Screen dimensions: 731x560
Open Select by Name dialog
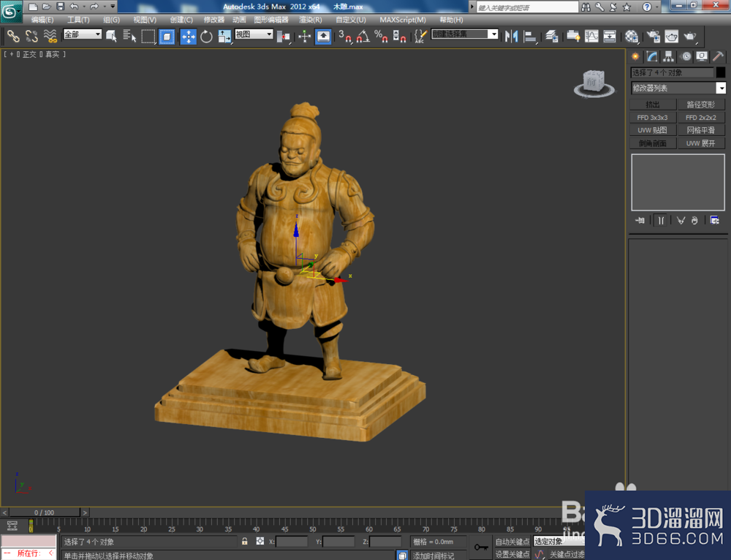pos(129,36)
